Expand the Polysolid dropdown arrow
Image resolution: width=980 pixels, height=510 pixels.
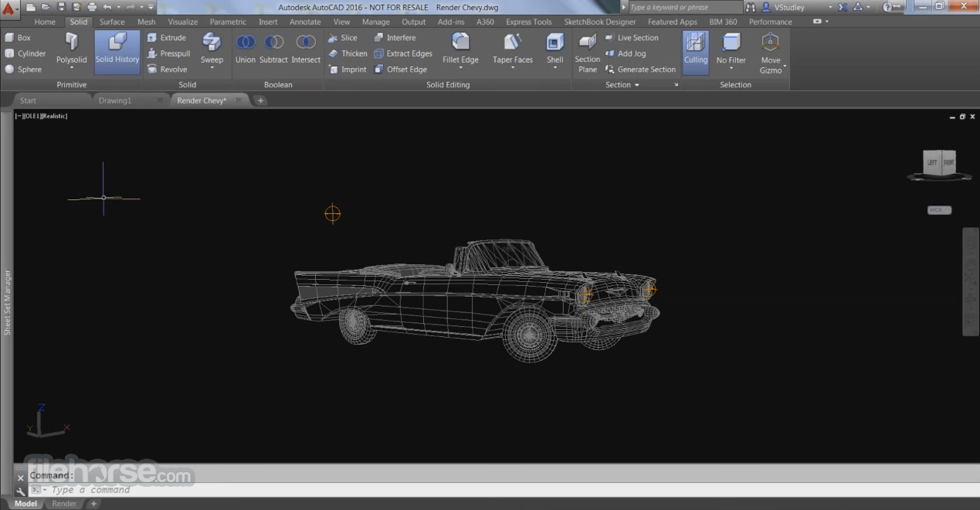click(x=72, y=68)
